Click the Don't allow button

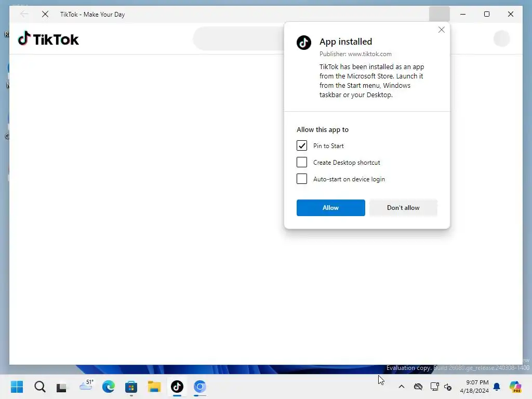(x=403, y=208)
